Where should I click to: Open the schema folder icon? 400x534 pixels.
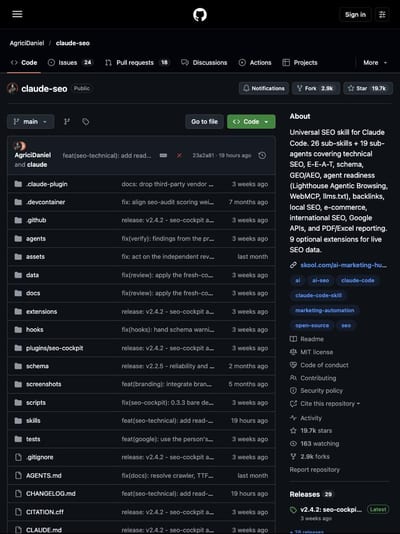[18, 366]
